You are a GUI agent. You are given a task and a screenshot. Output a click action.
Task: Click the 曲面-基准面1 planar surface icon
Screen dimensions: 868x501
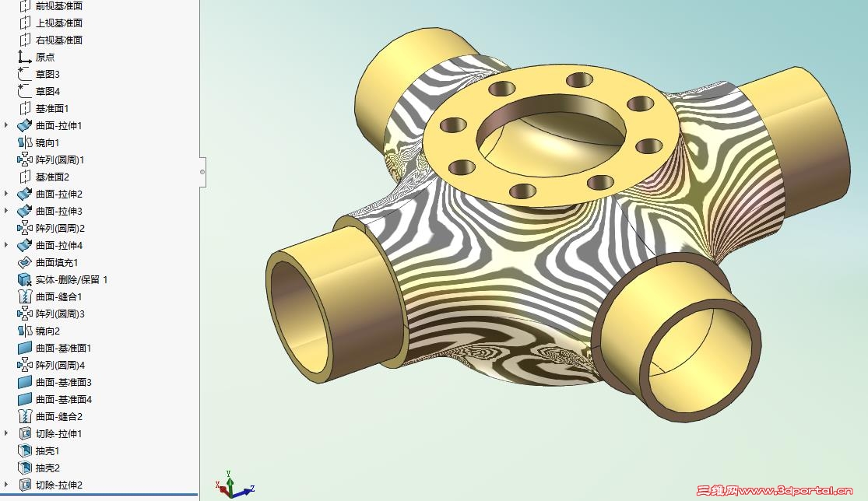coord(25,349)
